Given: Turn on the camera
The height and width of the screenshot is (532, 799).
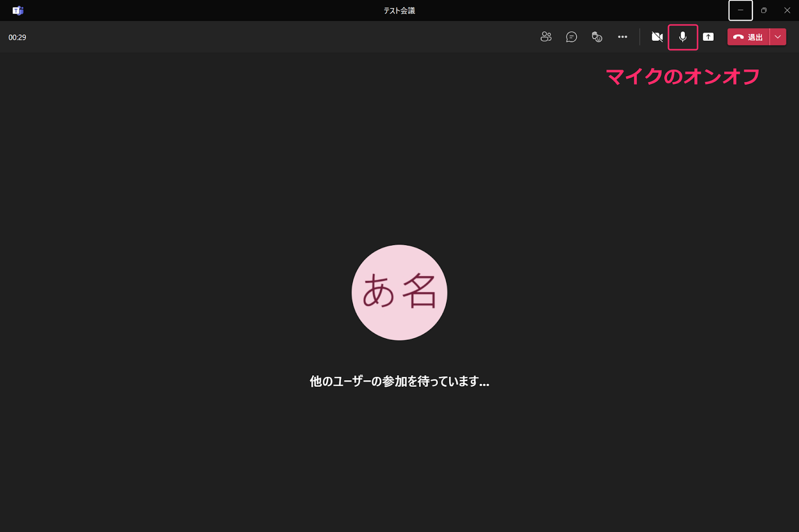Looking at the screenshot, I should tap(657, 37).
